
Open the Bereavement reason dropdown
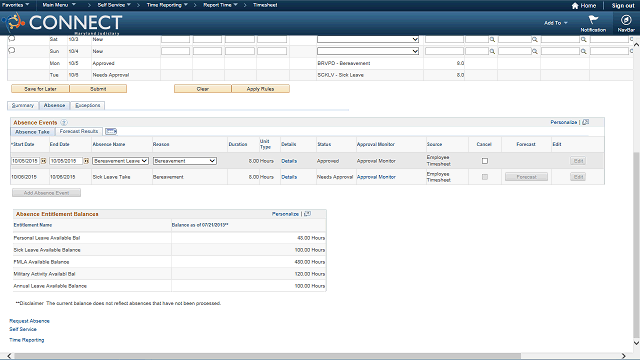tap(184, 161)
